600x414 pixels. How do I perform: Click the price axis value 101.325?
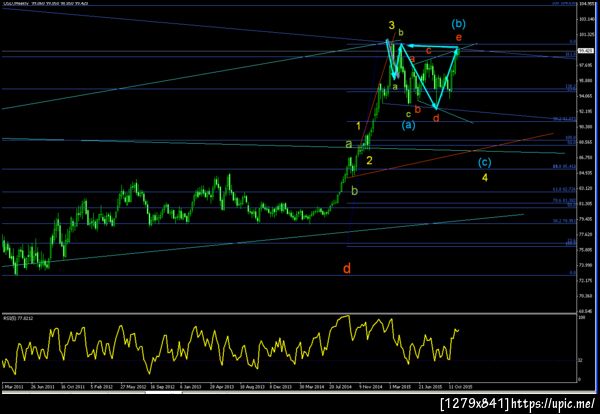[585, 34]
